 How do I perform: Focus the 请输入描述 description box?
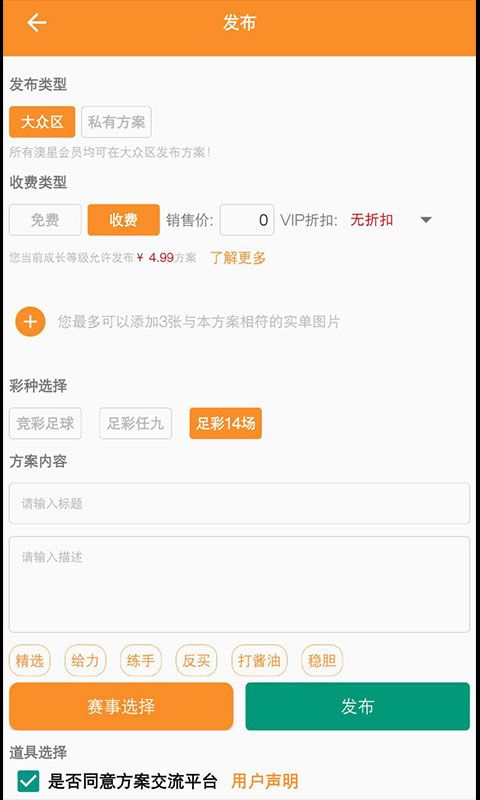tap(239, 584)
